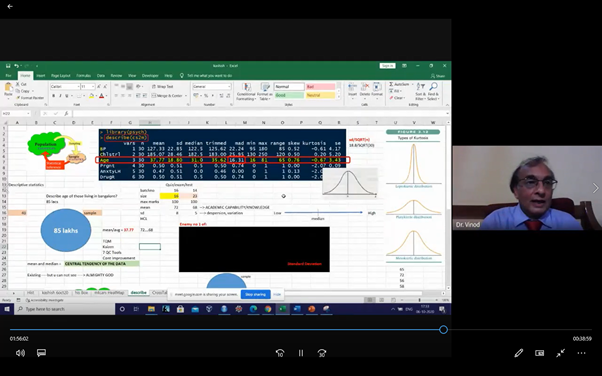Expand the Calibri font name dropdown
The image size is (602, 376).
79,86
